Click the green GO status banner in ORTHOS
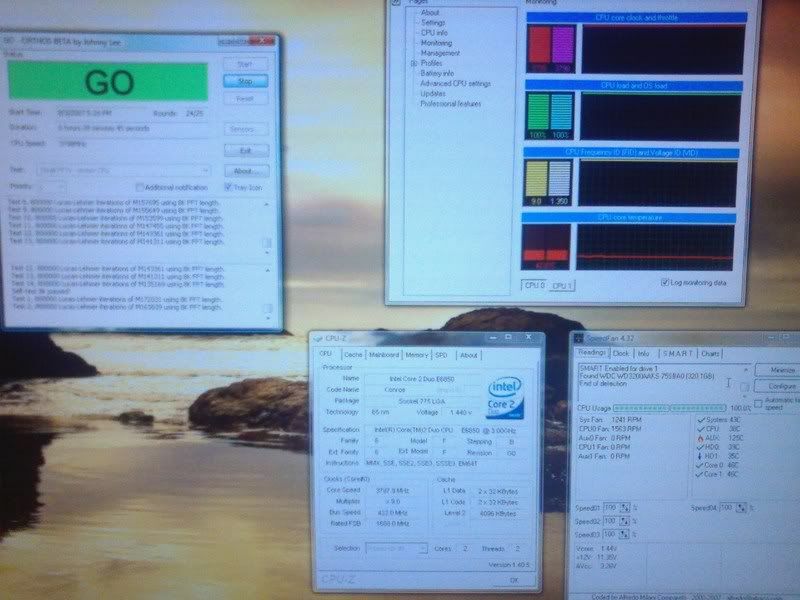 pos(108,82)
